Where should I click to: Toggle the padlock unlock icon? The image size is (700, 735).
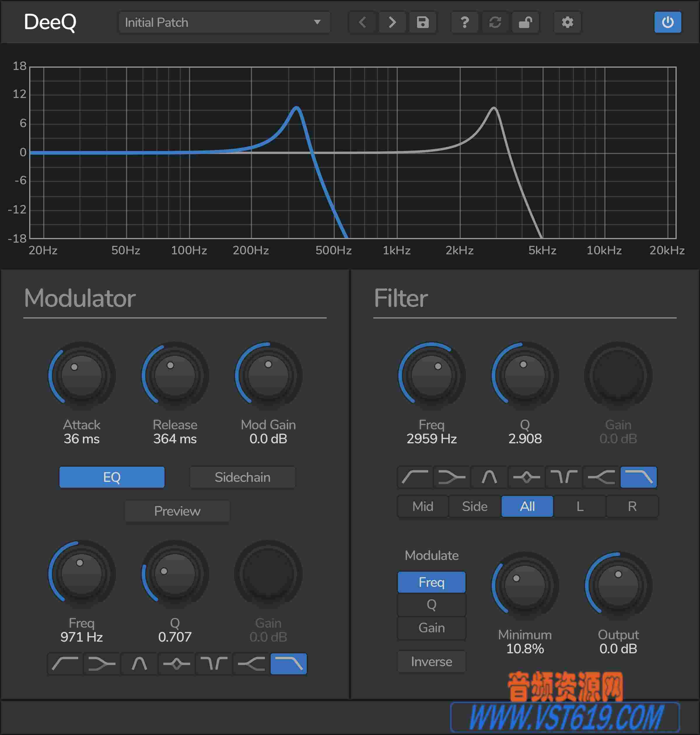pyautogui.click(x=525, y=22)
